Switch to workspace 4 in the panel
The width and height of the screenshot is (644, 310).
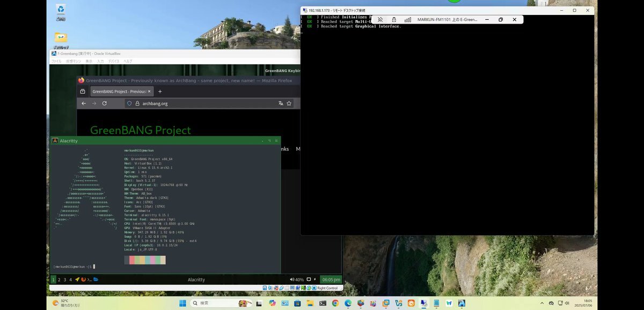point(70,279)
